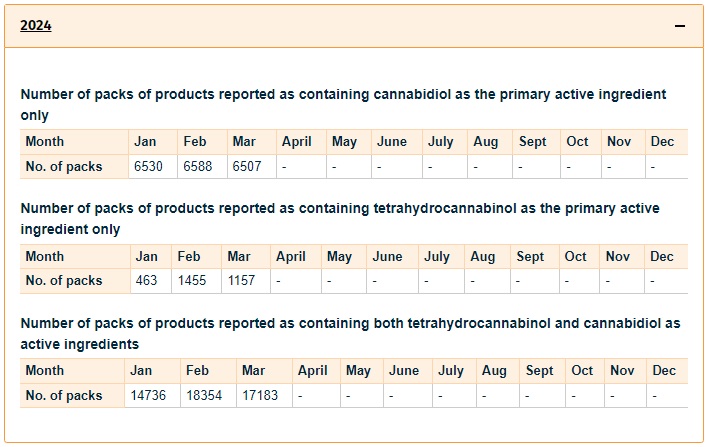Click the 1455 packs value
Viewport: 709px width, 447px height.
pyautogui.click(x=192, y=281)
